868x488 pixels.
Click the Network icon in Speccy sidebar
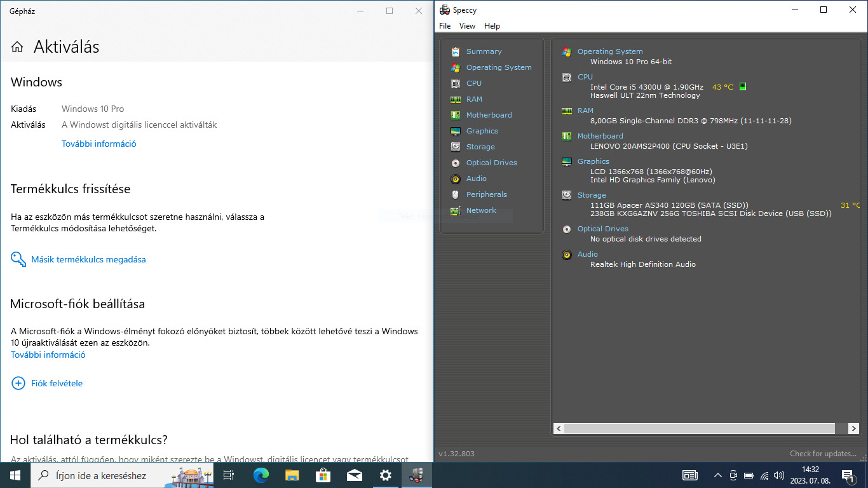click(x=455, y=210)
